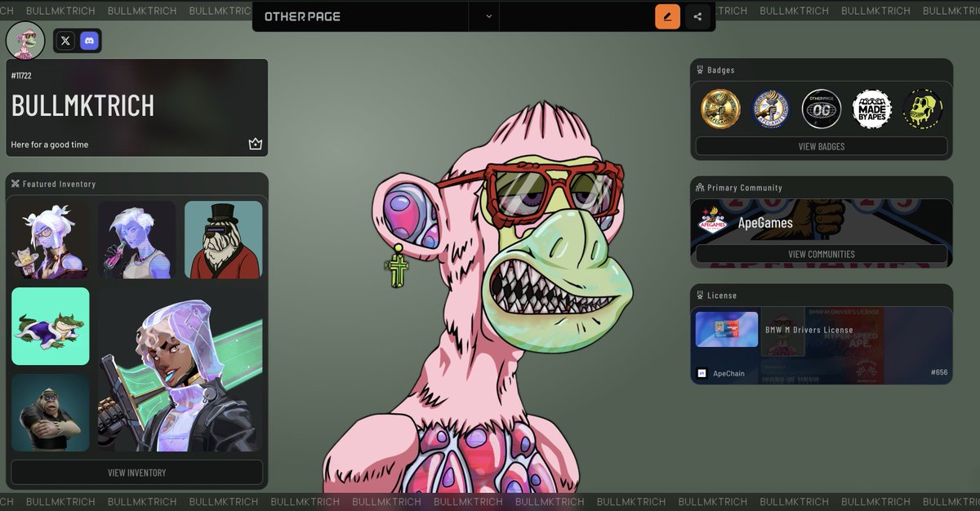The image size is (980, 511).
Task: Select the yellow ape skull badge
Action: 923,109
